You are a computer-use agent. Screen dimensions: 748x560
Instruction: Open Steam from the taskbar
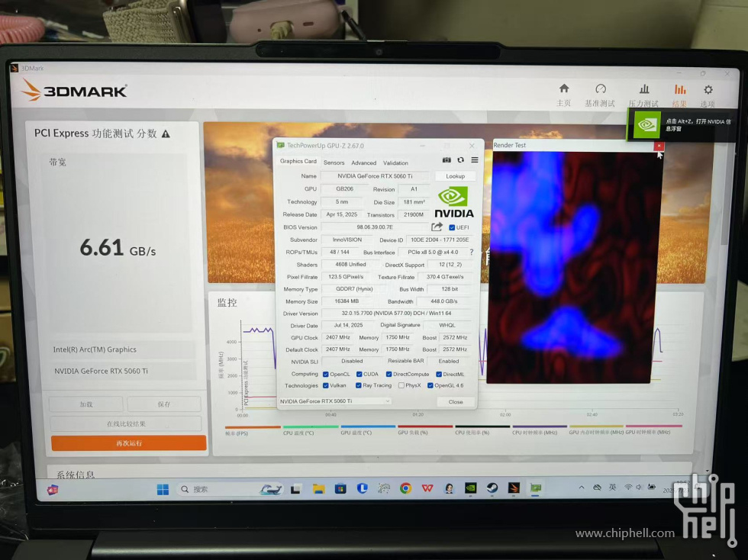[x=492, y=488]
